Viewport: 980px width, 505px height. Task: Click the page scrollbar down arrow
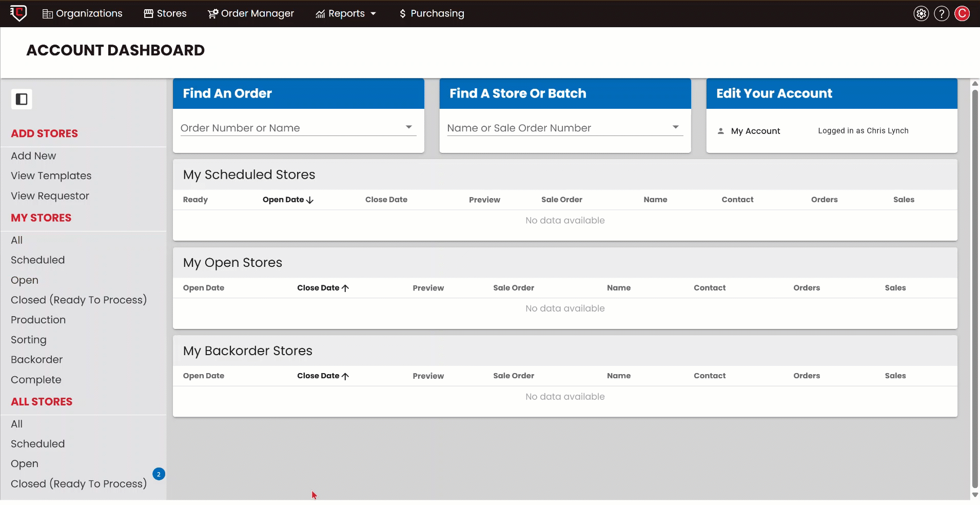coord(975,495)
